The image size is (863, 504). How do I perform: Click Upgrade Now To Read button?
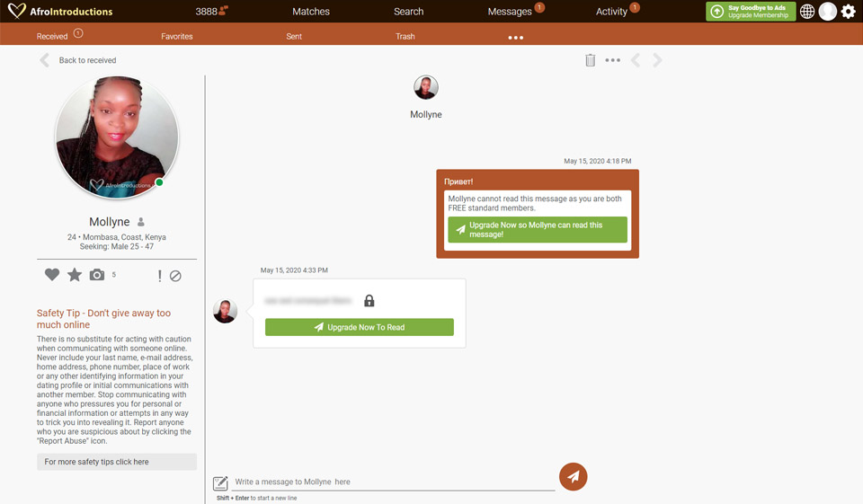pyautogui.click(x=359, y=327)
